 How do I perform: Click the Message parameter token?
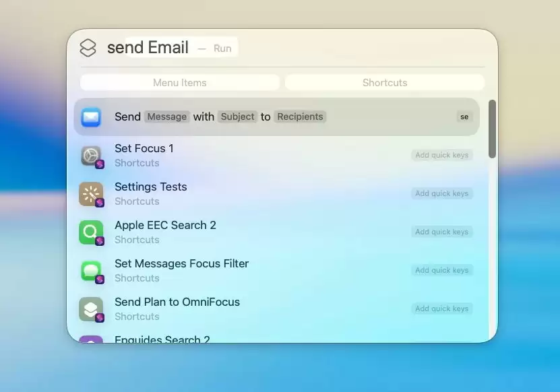[166, 116]
